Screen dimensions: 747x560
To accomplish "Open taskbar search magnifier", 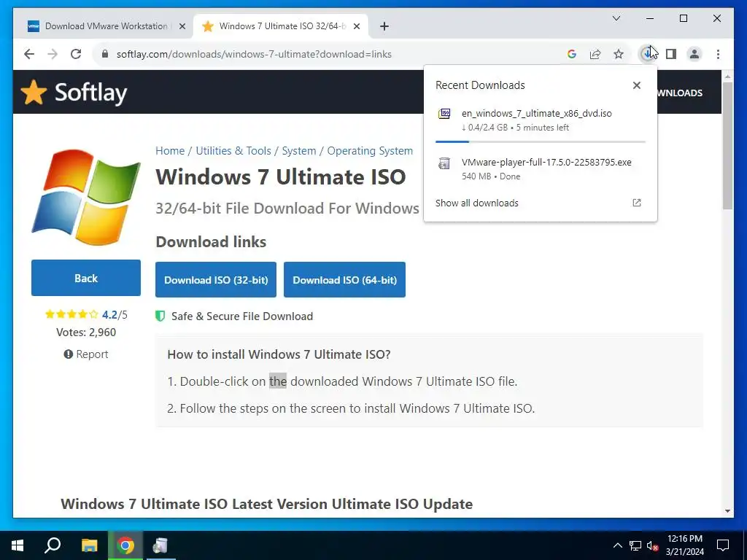I will click(x=53, y=545).
